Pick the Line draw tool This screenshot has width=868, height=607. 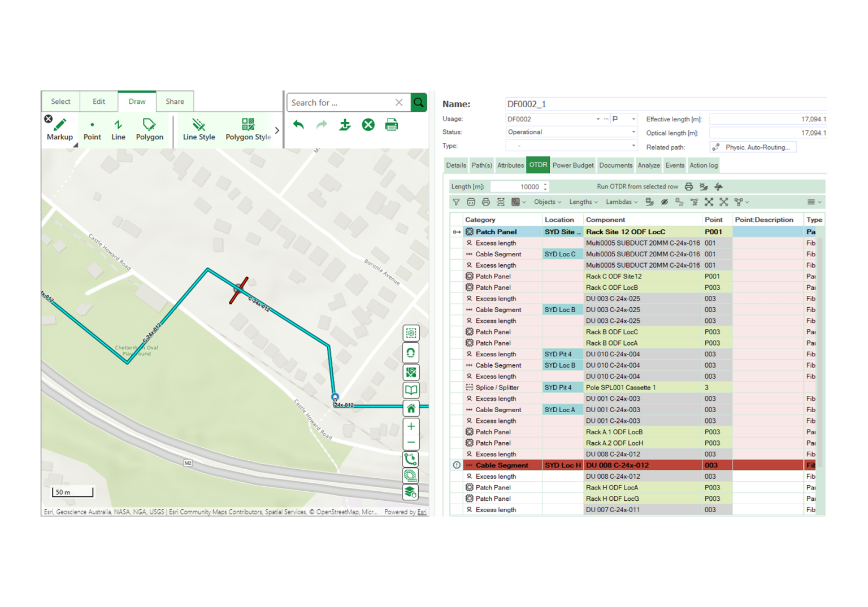click(x=118, y=129)
